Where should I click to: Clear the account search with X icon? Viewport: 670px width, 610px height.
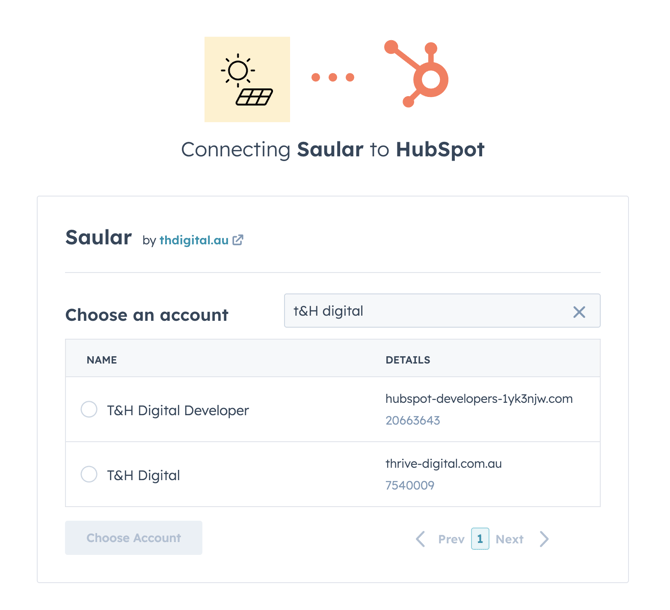pos(579,312)
